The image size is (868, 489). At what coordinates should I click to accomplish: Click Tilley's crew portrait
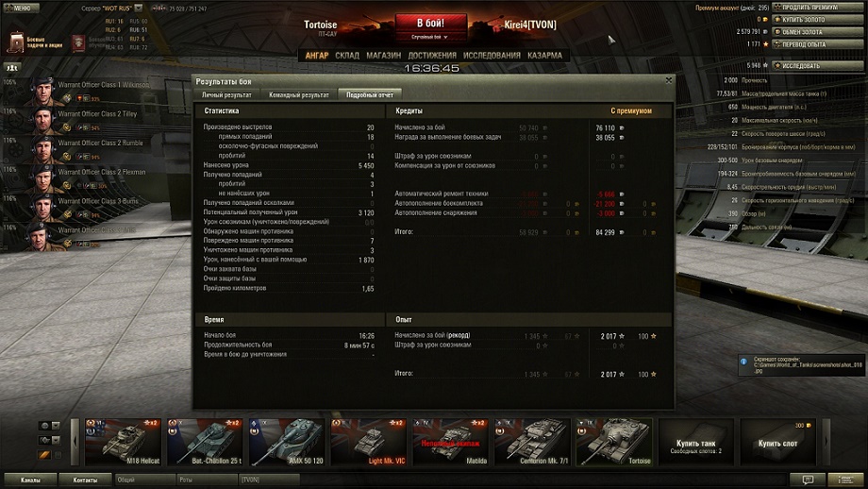click(42, 121)
